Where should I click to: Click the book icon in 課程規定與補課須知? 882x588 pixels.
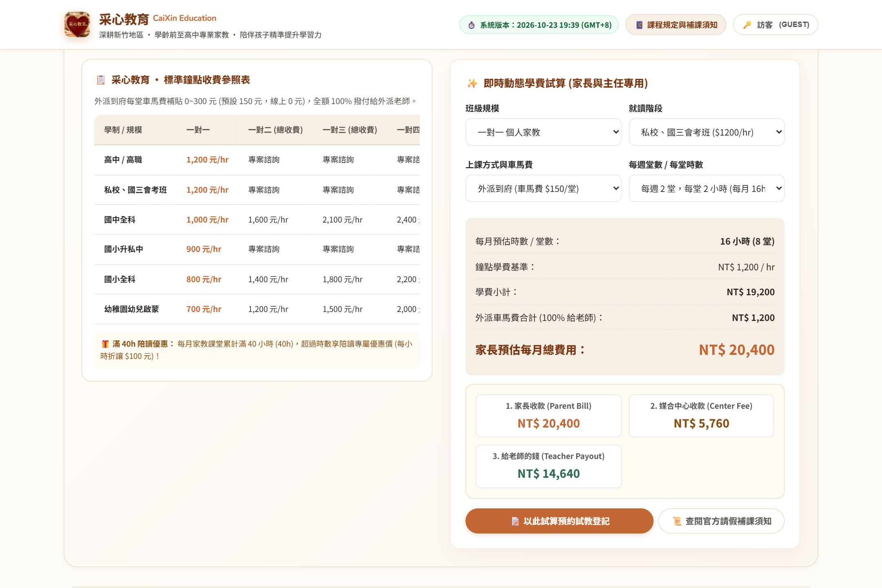[x=639, y=25]
